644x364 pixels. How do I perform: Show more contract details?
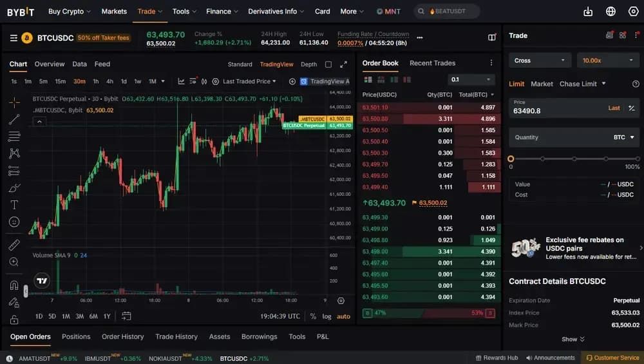click(573, 339)
